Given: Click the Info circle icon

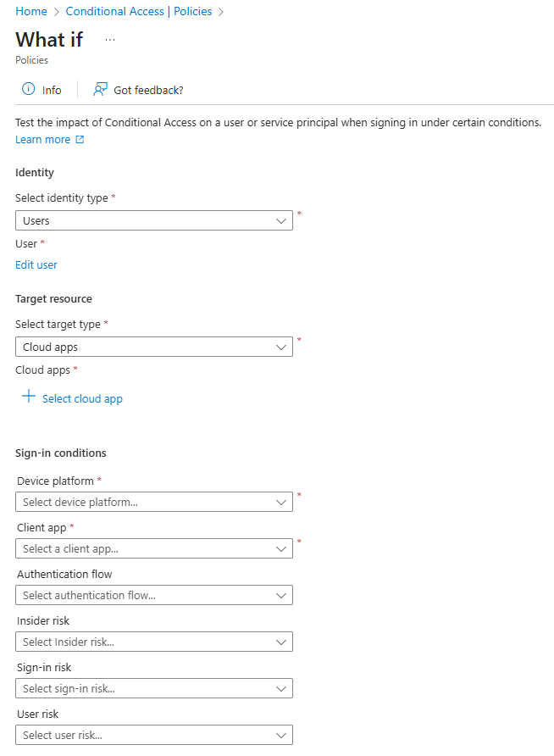Looking at the screenshot, I should tap(28, 89).
